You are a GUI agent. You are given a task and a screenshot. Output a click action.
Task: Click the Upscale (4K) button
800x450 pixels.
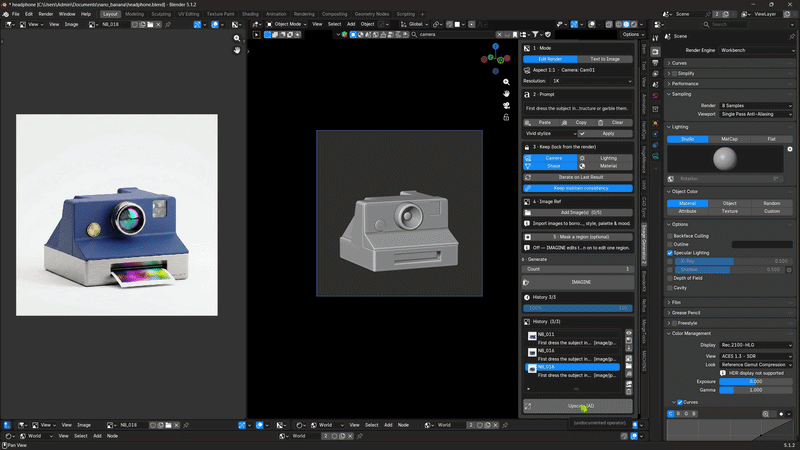578,406
